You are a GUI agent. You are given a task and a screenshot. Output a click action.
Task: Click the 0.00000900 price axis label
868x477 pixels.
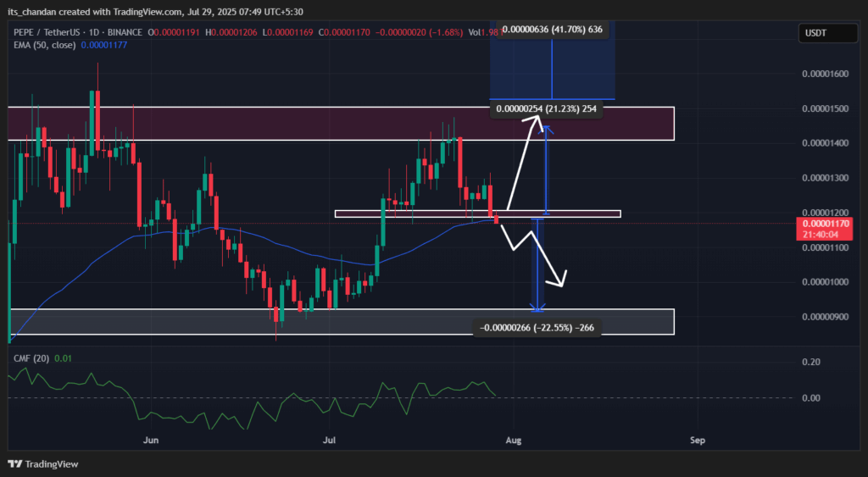pos(825,317)
